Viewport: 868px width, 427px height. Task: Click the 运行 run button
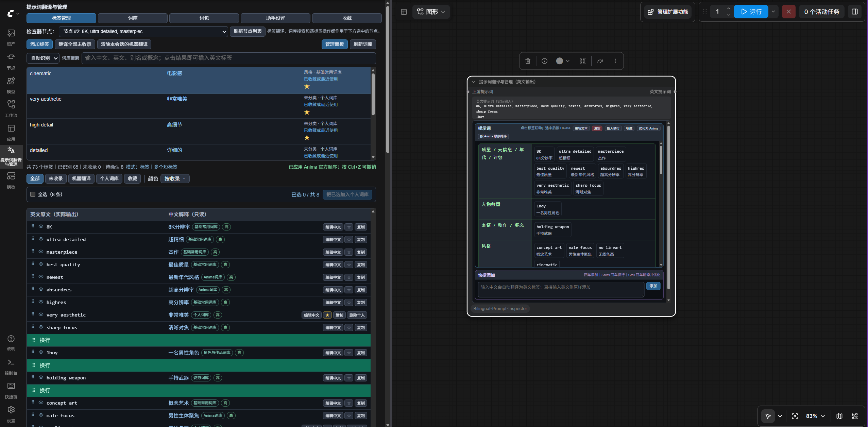(x=751, y=12)
